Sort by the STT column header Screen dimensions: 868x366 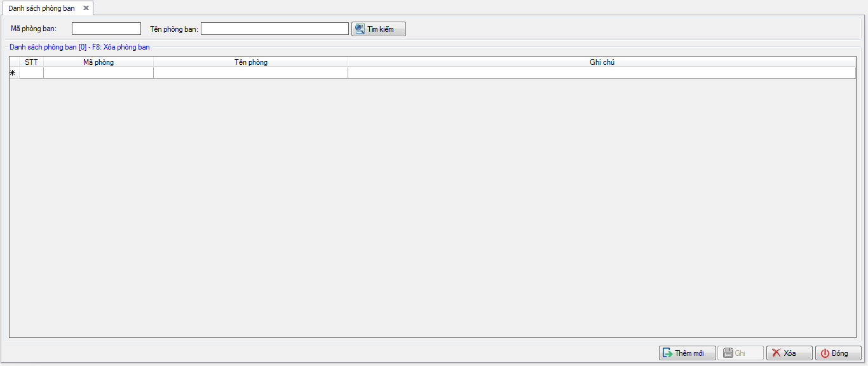31,62
